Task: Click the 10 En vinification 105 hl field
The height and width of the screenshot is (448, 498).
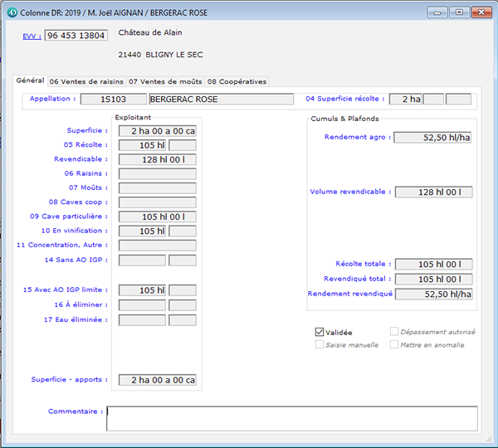Action: (142, 231)
